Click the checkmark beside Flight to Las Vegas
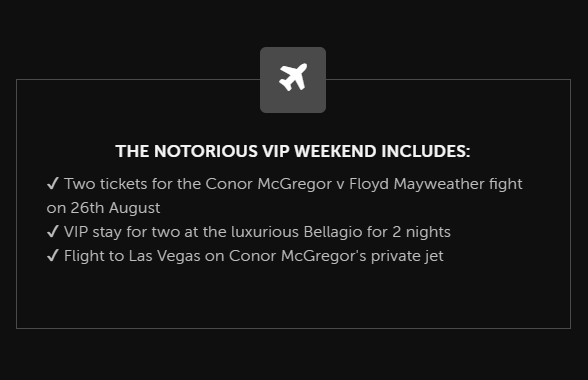 tap(53, 255)
